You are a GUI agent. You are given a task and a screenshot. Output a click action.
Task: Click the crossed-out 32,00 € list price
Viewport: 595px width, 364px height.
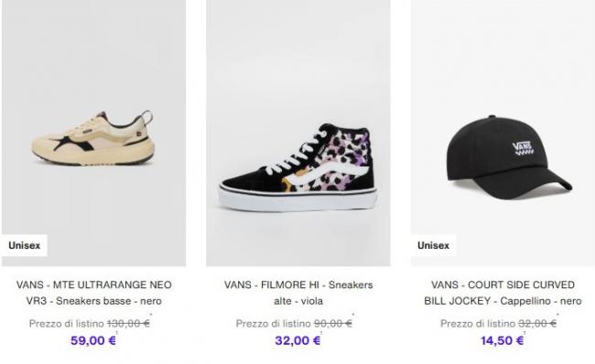click(537, 324)
